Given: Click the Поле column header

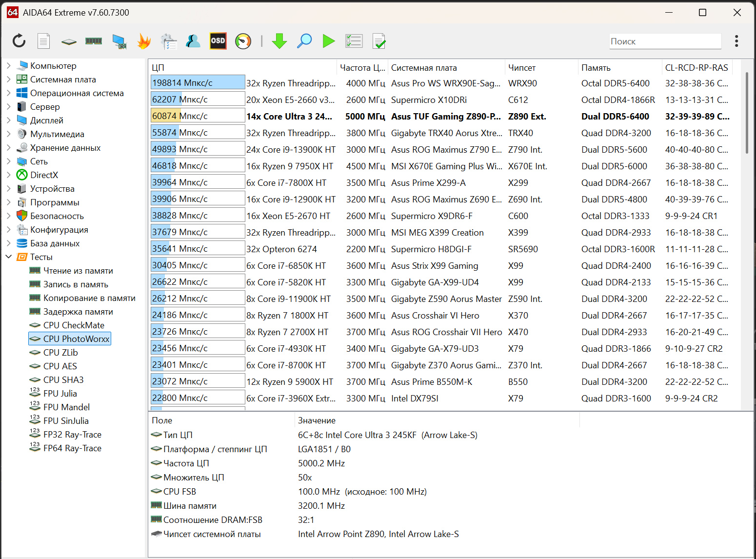Looking at the screenshot, I should point(222,420).
